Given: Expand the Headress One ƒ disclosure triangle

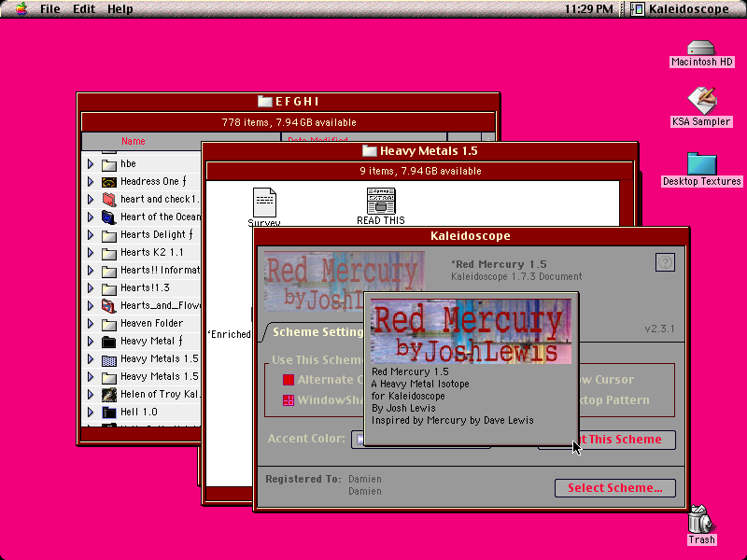Looking at the screenshot, I should pos(91,181).
